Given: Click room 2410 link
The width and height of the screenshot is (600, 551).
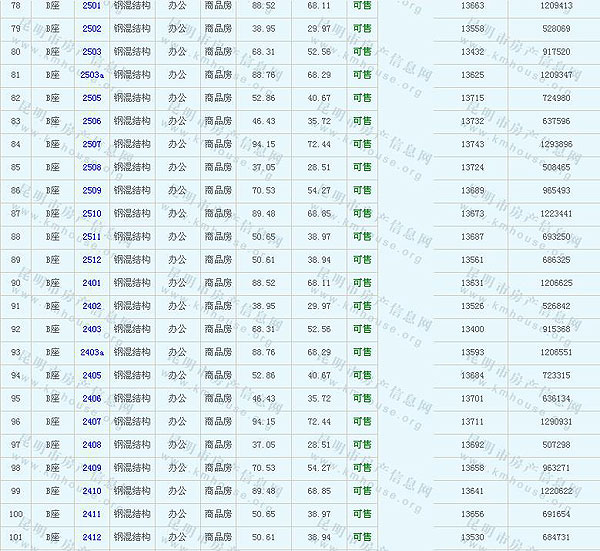Looking at the screenshot, I should pos(91,490).
